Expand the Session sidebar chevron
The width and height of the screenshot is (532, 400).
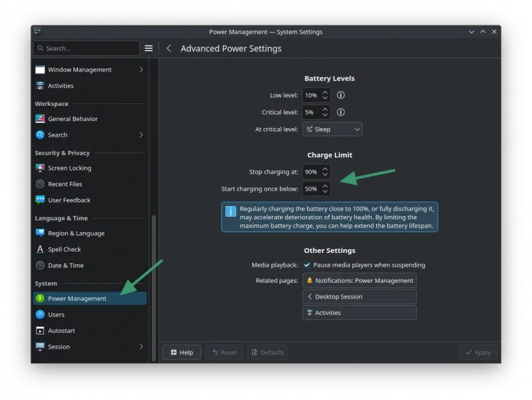pyautogui.click(x=141, y=347)
